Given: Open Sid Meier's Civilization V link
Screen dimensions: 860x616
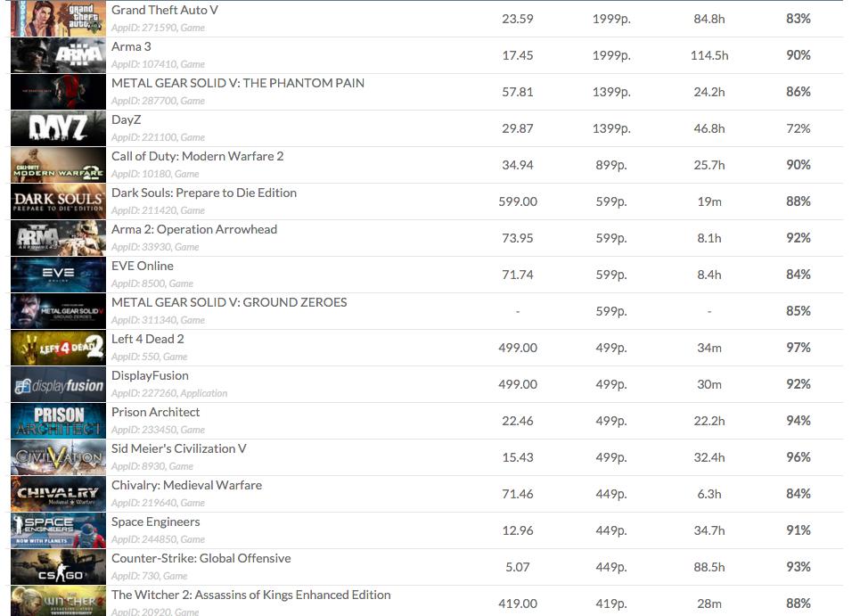Looking at the screenshot, I should [x=178, y=448].
